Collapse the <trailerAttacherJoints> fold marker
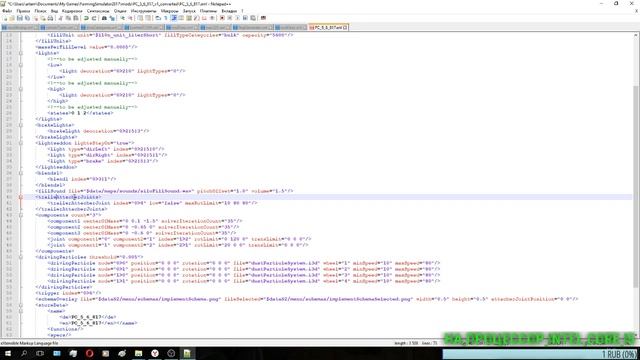The height and width of the screenshot is (360, 640). [x=21, y=197]
